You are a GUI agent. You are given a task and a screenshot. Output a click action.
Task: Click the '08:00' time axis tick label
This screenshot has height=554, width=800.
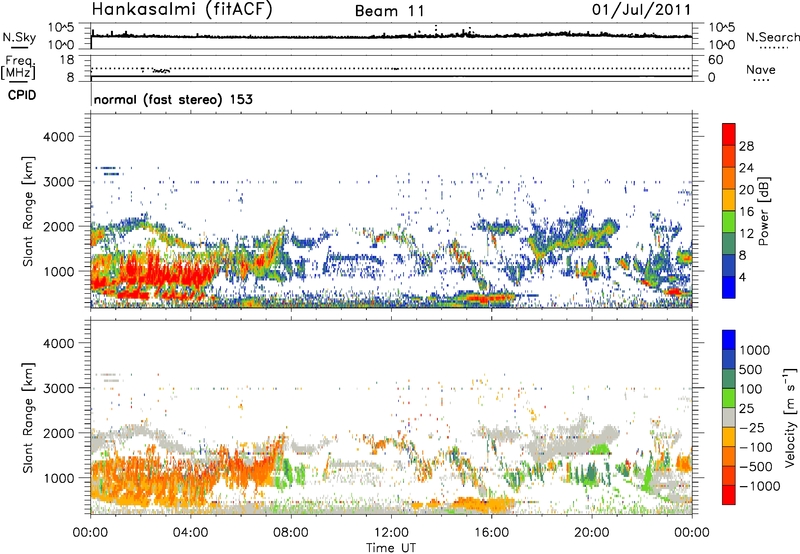point(291,533)
